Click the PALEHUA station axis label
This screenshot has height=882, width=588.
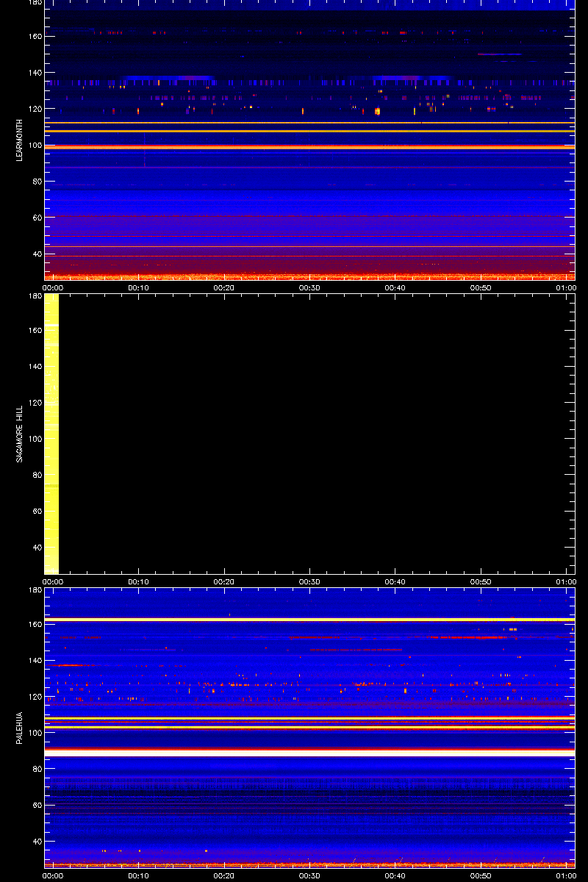click(x=20, y=728)
